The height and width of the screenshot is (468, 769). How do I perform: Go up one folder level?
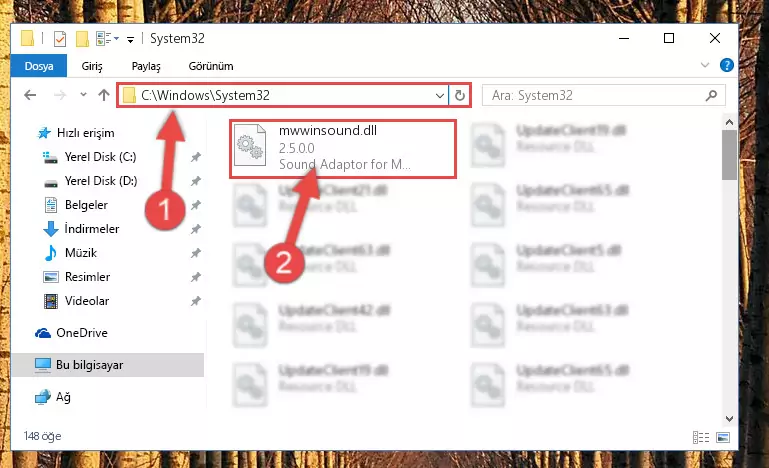pos(103,95)
